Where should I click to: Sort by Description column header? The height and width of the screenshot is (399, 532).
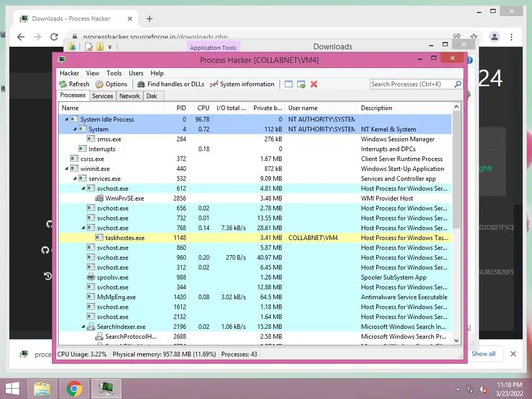click(x=405, y=108)
